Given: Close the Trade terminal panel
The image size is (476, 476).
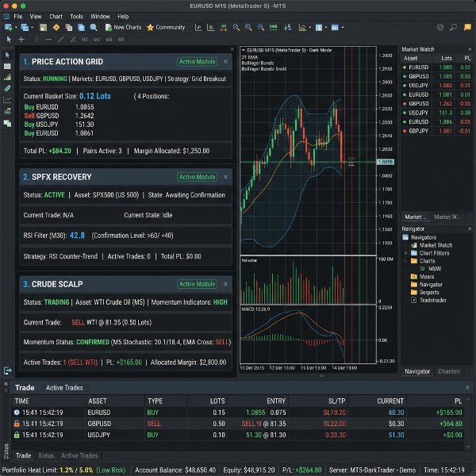Looking at the screenshot, I should pyautogui.click(x=467, y=388).
